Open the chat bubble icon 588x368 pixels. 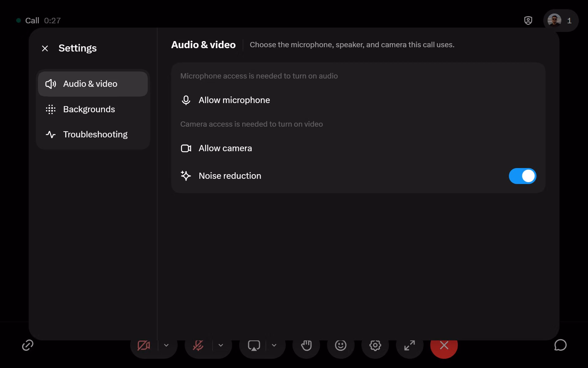[560, 345]
